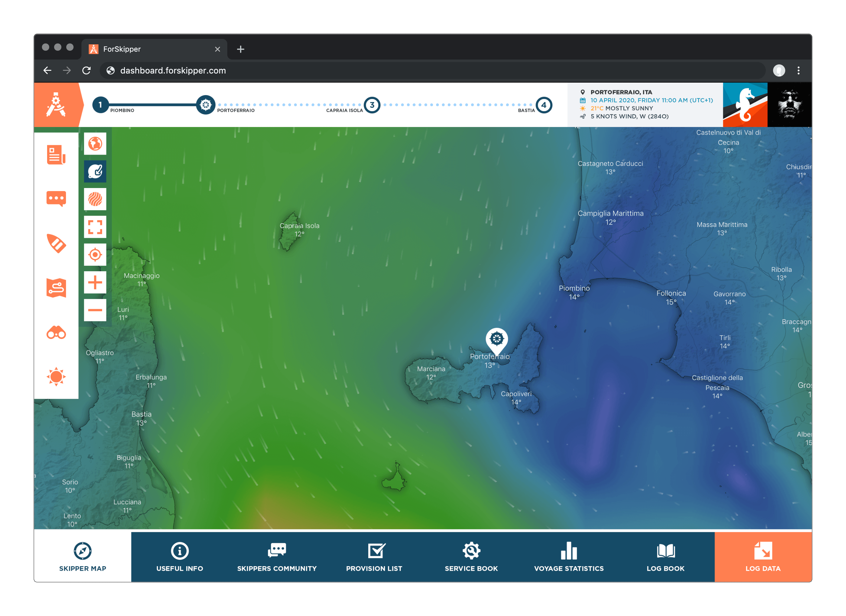This screenshot has height=616, width=846.
Task: Center map on current location
Action: [95, 255]
